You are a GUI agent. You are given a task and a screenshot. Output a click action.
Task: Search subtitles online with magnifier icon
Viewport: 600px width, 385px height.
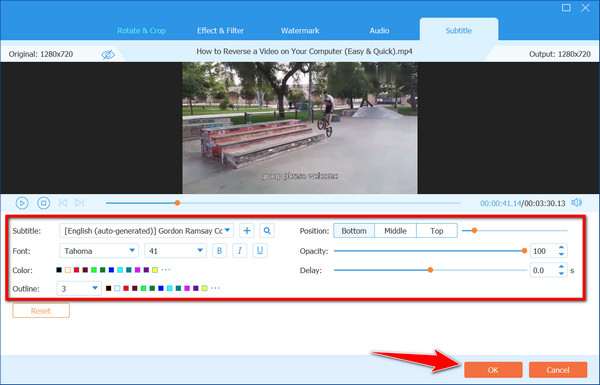coord(267,231)
